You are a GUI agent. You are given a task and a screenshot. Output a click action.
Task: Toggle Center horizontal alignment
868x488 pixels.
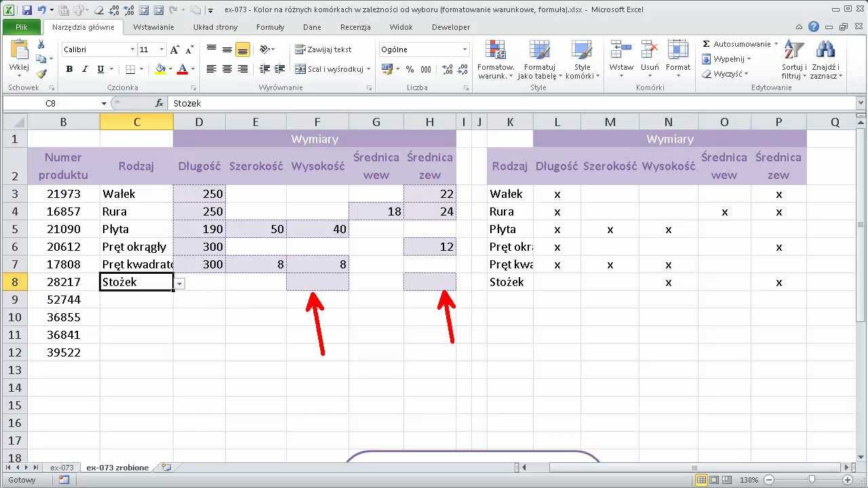point(227,69)
